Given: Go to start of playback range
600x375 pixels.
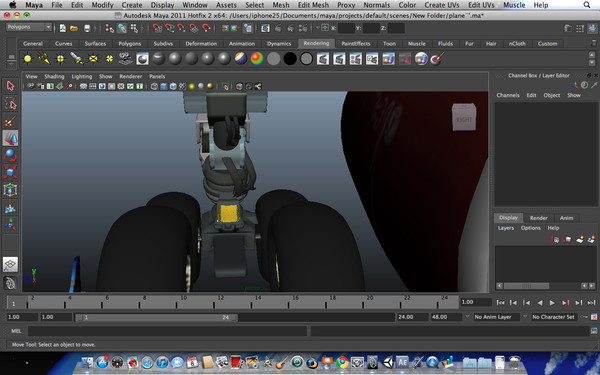Looking at the screenshot, I should coord(500,303).
